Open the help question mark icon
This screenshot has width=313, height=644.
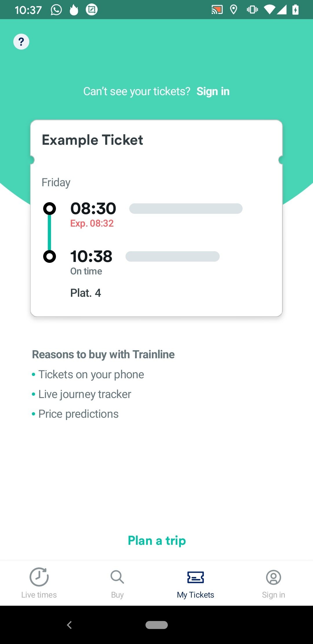[x=21, y=42]
